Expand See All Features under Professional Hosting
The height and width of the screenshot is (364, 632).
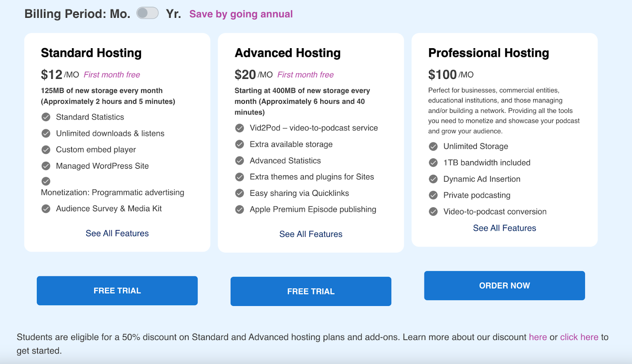pyautogui.click(x=504, y=228)
